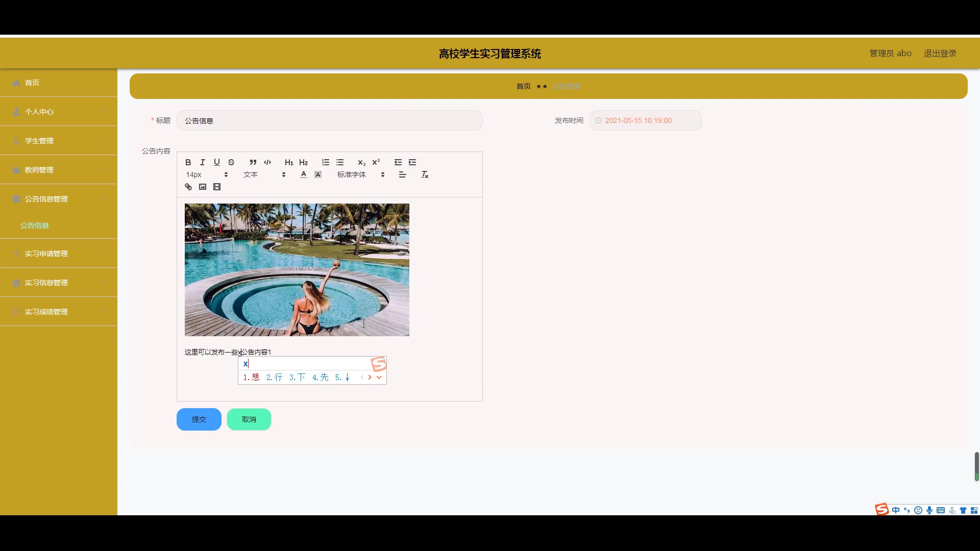980x551 pixels.
Task: Pick candidate 3 下 in IME popup
Action: (x=297, y=378)
